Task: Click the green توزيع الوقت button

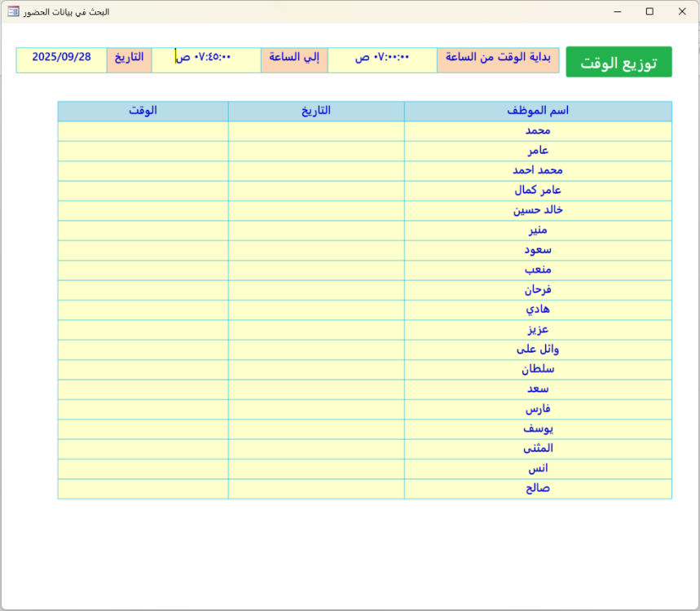Action: [x=619, y=62]
